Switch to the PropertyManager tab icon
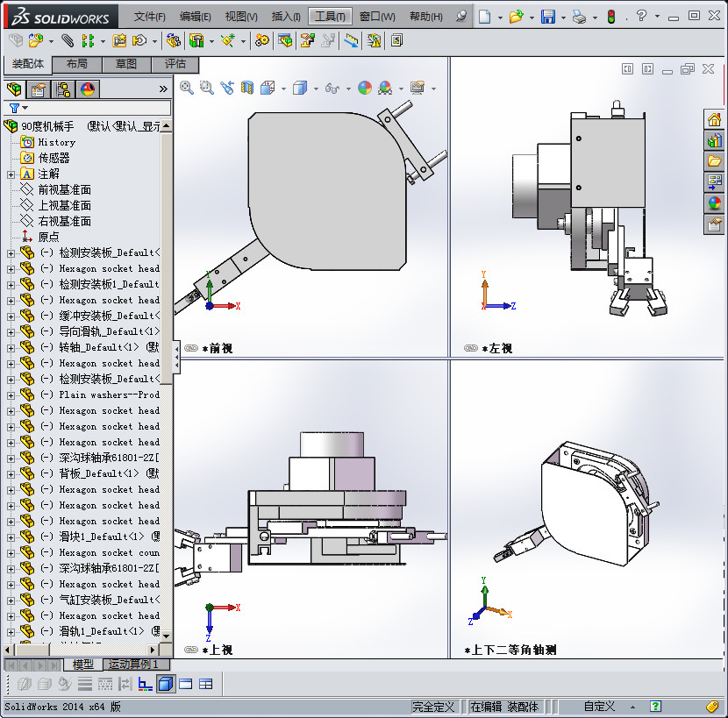Image resolution: width=728 pixels, height=718 pixels. (x=38, y=89)
